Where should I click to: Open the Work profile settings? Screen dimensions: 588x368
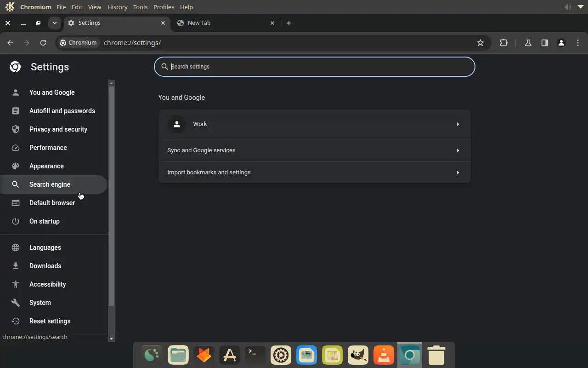pyautogui.click(x=315, y=124)
